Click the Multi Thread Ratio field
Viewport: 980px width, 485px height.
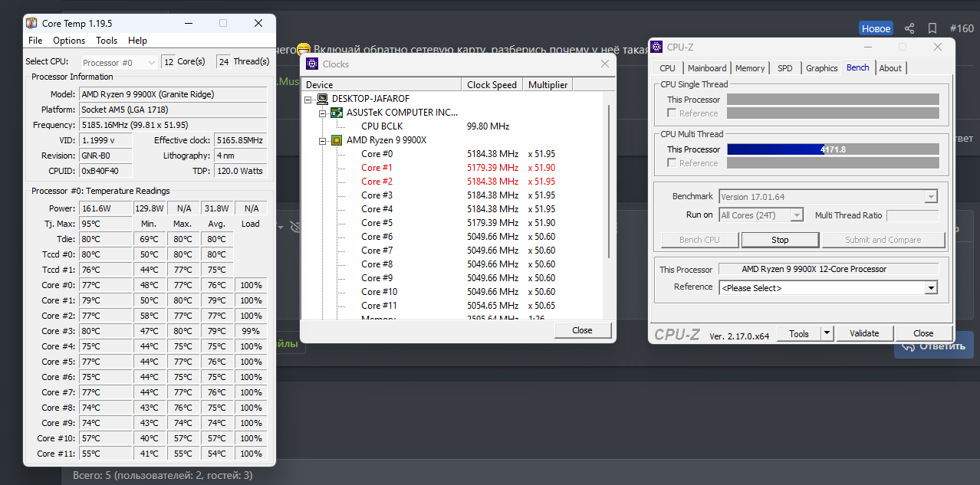point(913,216)
